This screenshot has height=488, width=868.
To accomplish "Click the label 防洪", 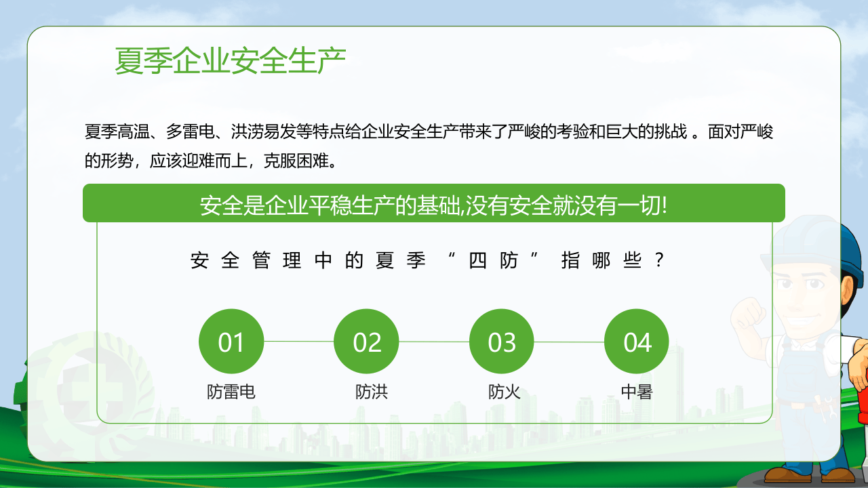I will 372,392.
